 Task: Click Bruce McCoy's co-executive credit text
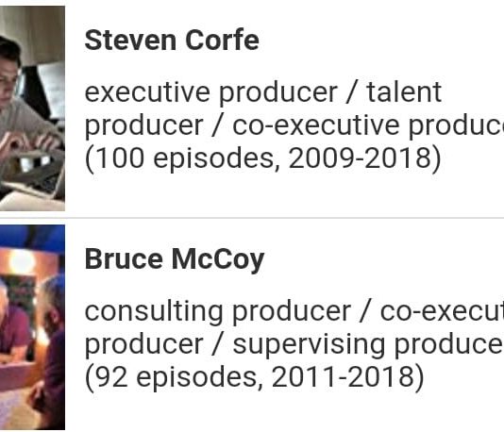tap(442, 311)
